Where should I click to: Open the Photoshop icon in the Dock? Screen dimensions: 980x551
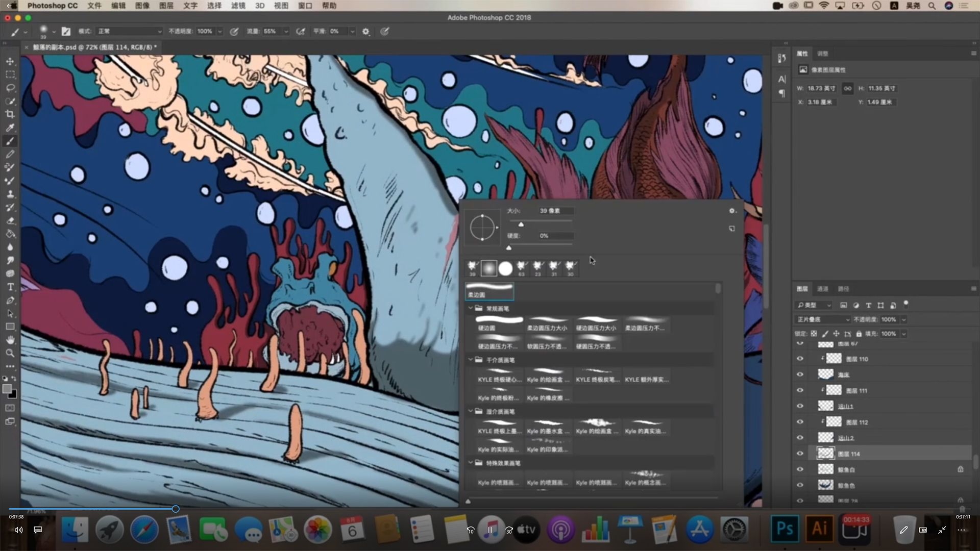[785, 529]
